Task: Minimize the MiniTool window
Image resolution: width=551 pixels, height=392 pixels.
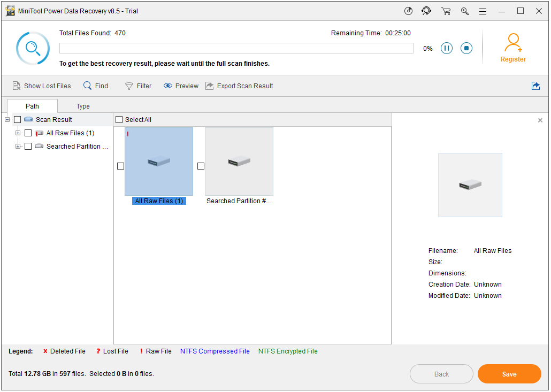Action: [x=501, y=11]
